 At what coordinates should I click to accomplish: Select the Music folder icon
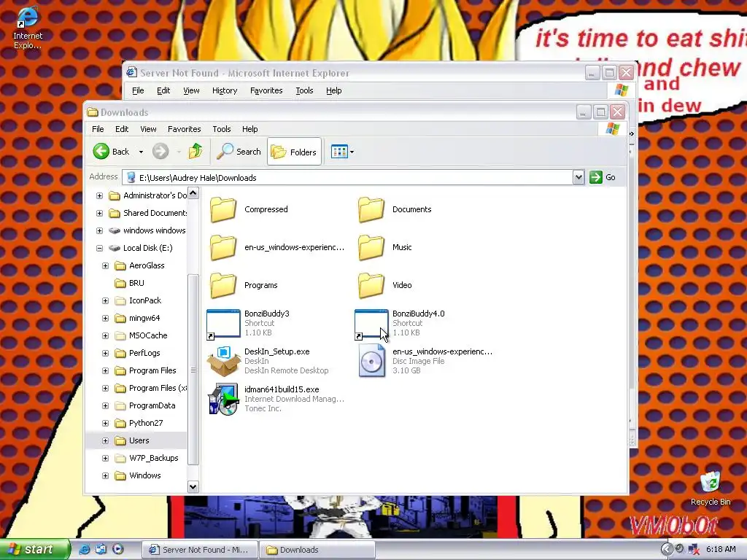371,247
